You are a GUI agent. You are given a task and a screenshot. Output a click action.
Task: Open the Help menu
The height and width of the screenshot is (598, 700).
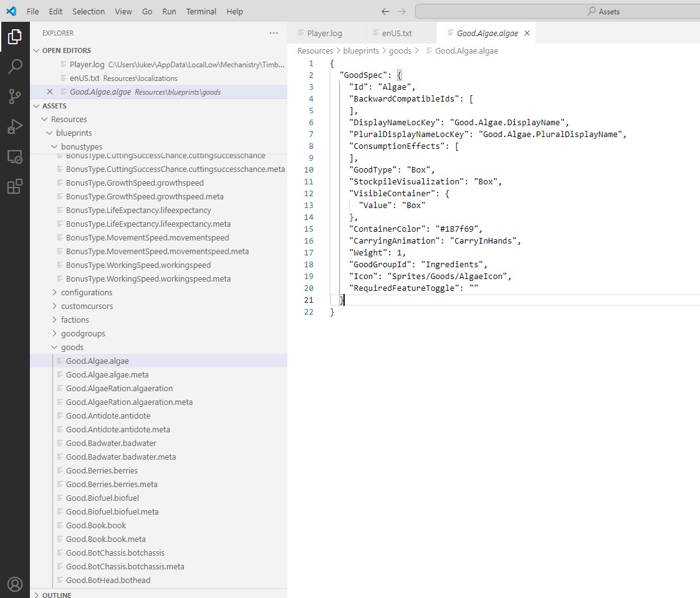(x=234, y=12)
